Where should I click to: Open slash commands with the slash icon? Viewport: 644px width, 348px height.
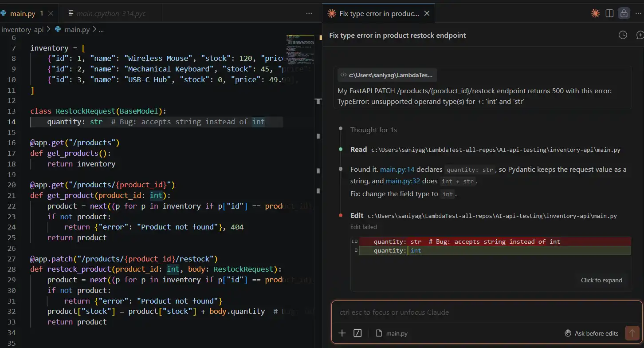pos(357,333)
